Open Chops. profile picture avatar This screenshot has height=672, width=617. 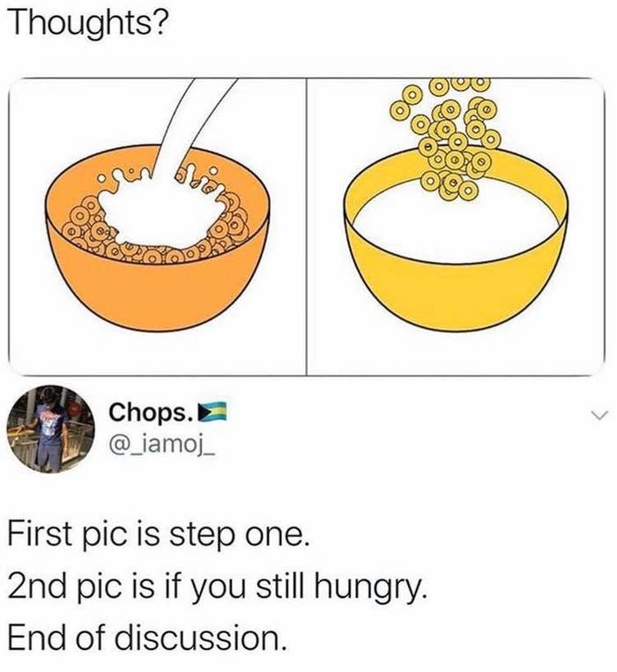coord(50,429)
